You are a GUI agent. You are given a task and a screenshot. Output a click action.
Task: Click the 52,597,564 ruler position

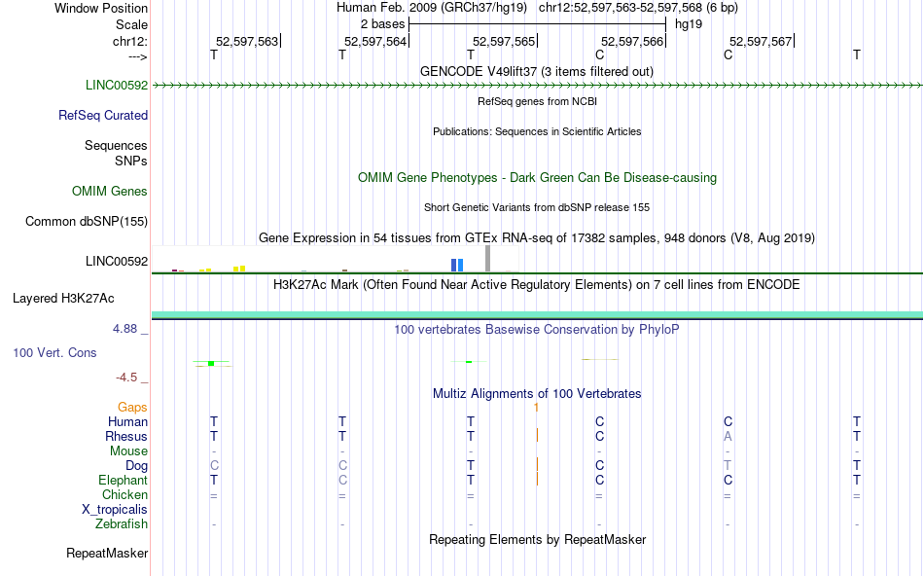point(375,41)
